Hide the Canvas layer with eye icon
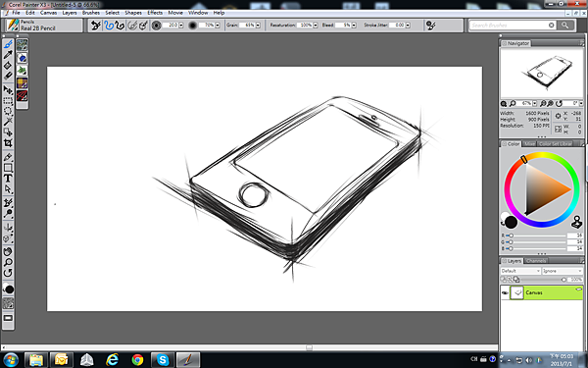This screenshot has height=368, width=588. pos(505,292)
